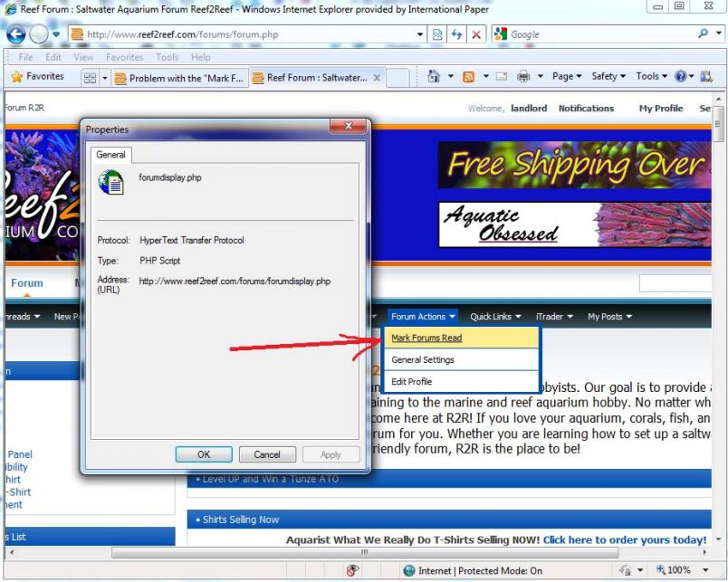Click the Favorites star icon
Viewport: 728px width, 582px height.
(x=16, y=77)
